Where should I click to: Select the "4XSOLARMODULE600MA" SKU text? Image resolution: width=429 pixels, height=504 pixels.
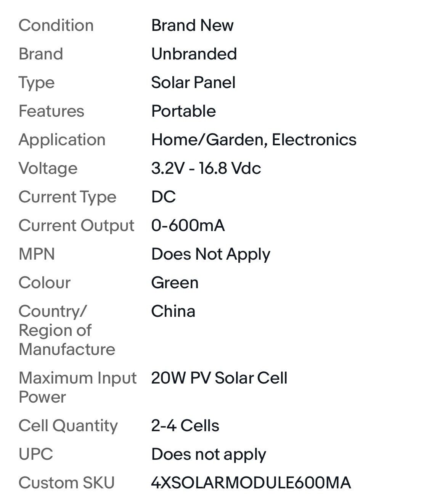click(251, 483)
